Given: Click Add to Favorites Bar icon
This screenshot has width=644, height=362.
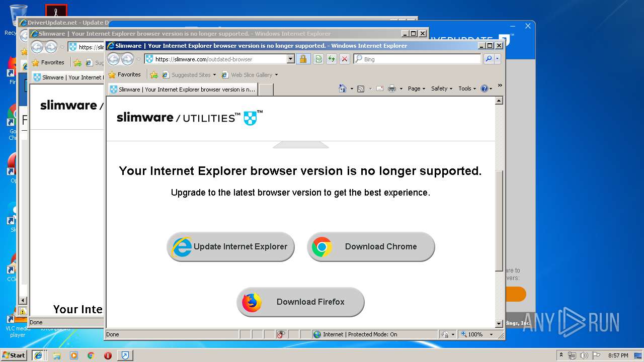Looking at the screenshot, I should click(x=154, y=75).
